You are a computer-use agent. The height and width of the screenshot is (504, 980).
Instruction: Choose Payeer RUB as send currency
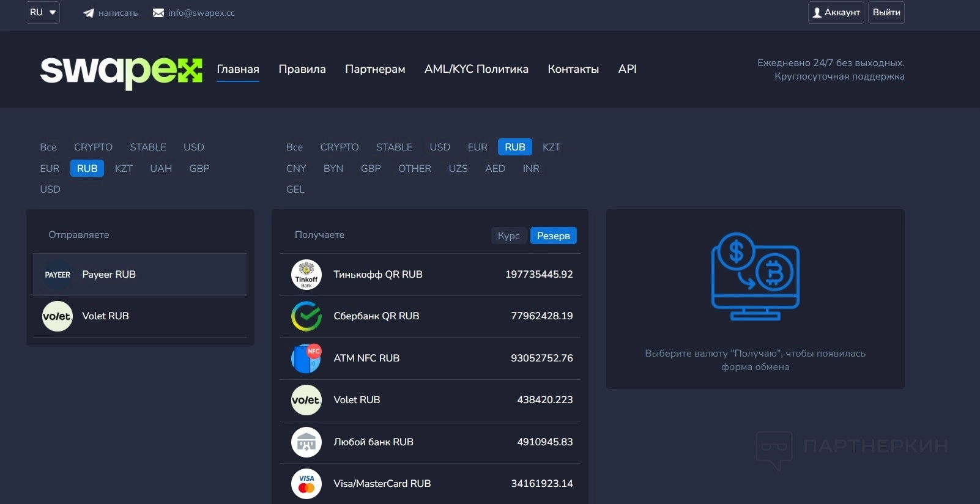139,275
